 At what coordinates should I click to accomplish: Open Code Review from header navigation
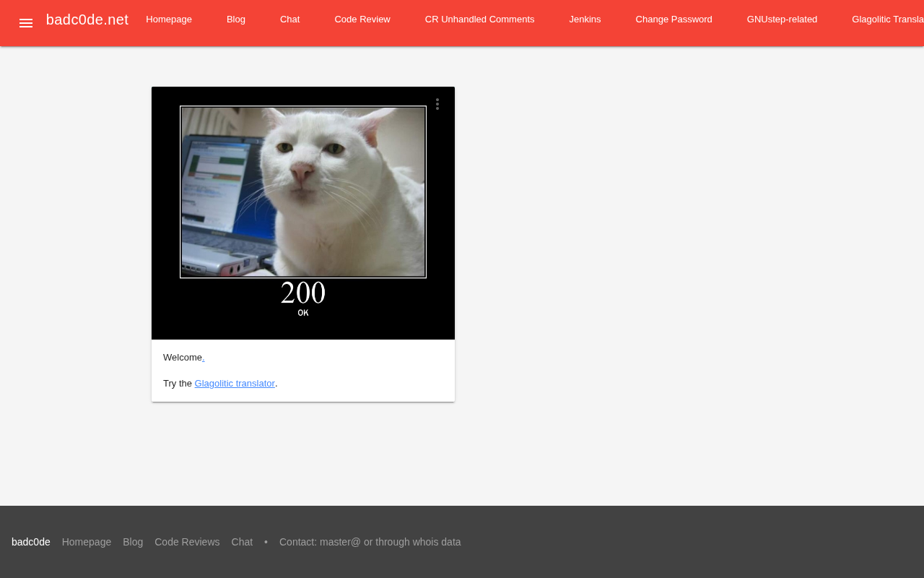362,20
